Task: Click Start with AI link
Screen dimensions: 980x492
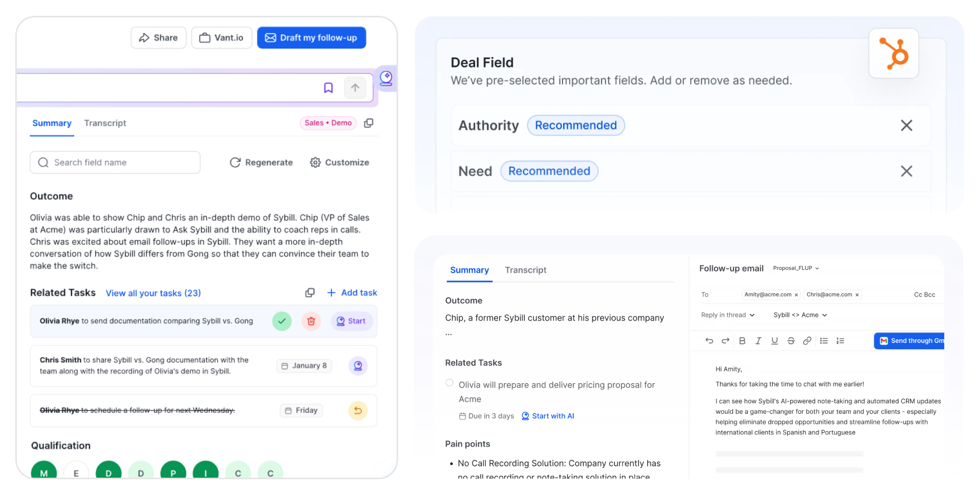Action: (548, 416)
